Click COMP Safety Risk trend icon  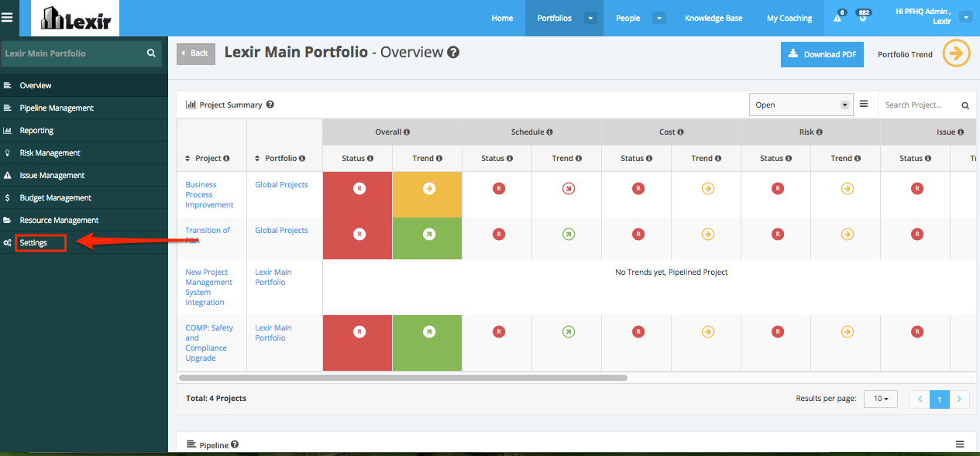(847, 331)
